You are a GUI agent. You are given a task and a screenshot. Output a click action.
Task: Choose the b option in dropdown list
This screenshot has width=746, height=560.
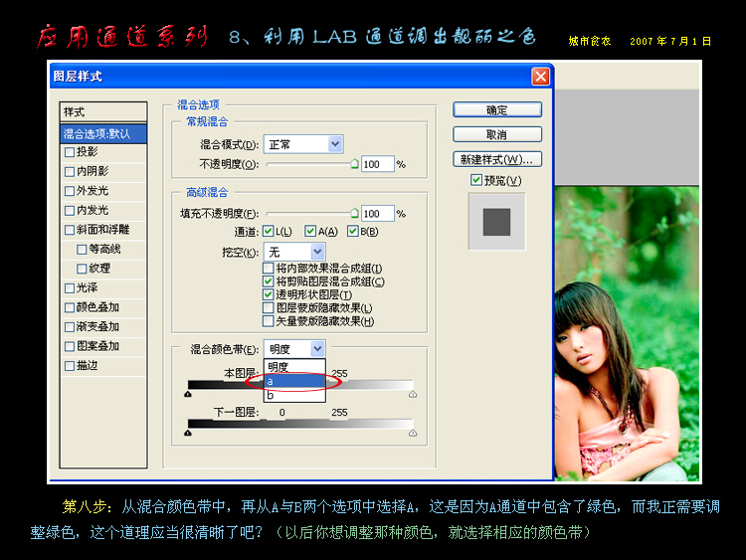294,395
